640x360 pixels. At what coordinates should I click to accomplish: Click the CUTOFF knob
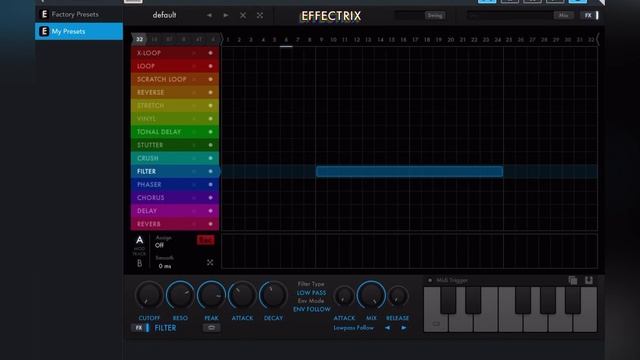coord(149,295)
